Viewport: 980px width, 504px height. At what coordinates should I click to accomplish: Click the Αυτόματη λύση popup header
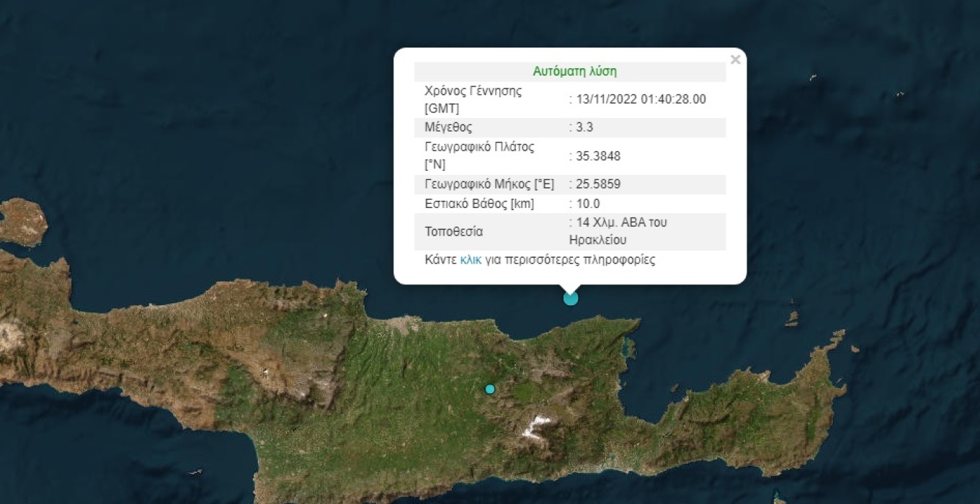(x=574, y=71)
